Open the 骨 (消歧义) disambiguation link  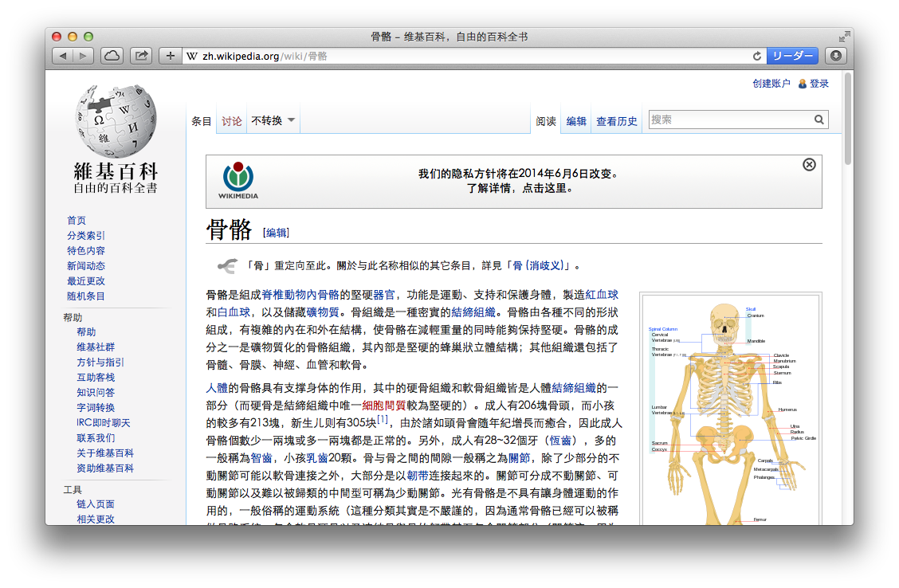coord(538,266)
